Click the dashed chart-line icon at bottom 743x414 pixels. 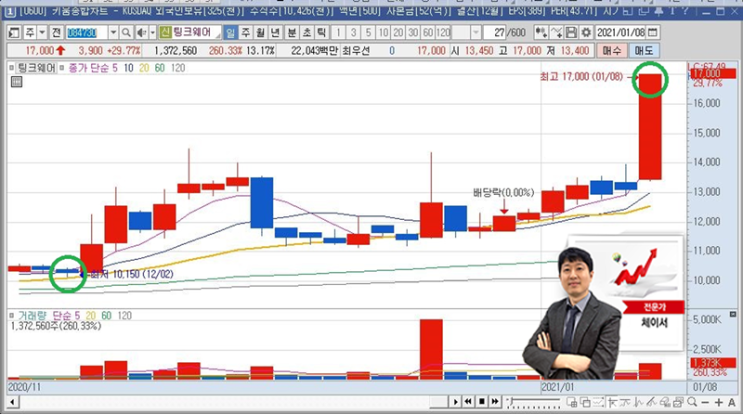coord(598,402)
